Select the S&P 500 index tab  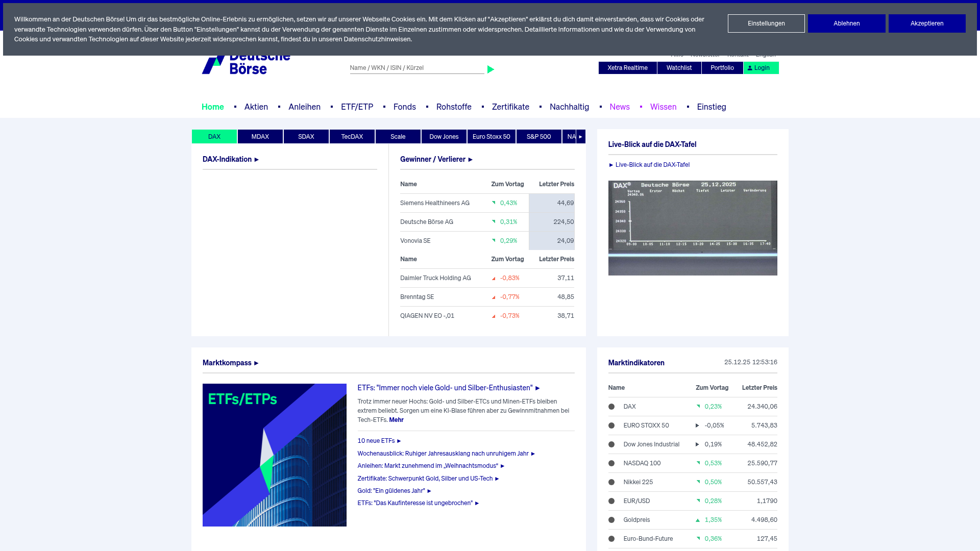tap(539, 137)
